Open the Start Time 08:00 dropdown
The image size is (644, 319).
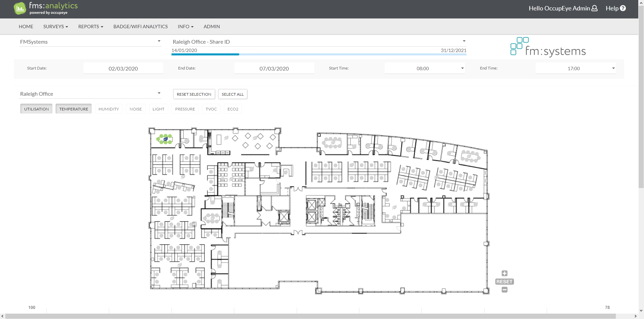click(425, 68)
